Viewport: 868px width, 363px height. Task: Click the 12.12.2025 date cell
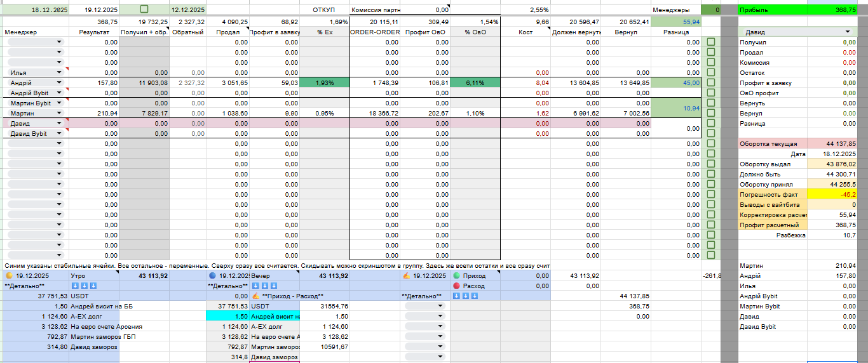[187, 10]
